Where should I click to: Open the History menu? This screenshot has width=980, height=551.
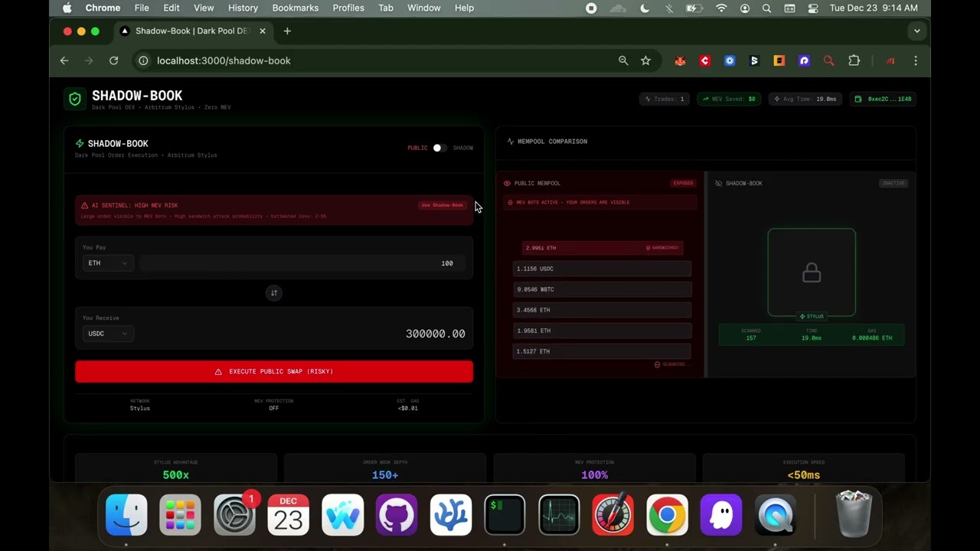[x=243, y=8]
